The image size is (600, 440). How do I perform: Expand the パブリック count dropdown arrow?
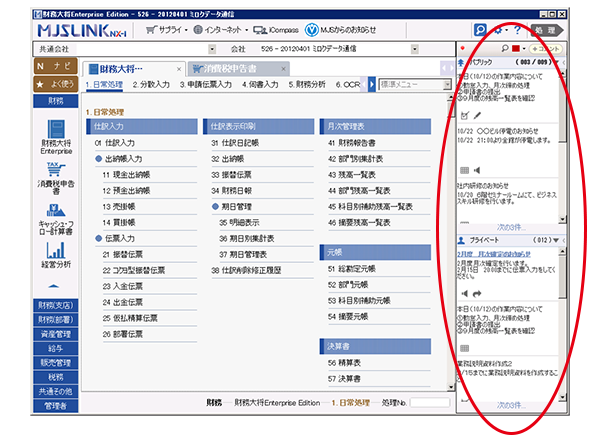coord(556,62)
